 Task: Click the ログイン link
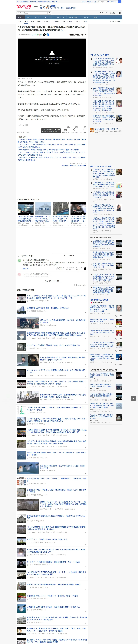(42, 8)
